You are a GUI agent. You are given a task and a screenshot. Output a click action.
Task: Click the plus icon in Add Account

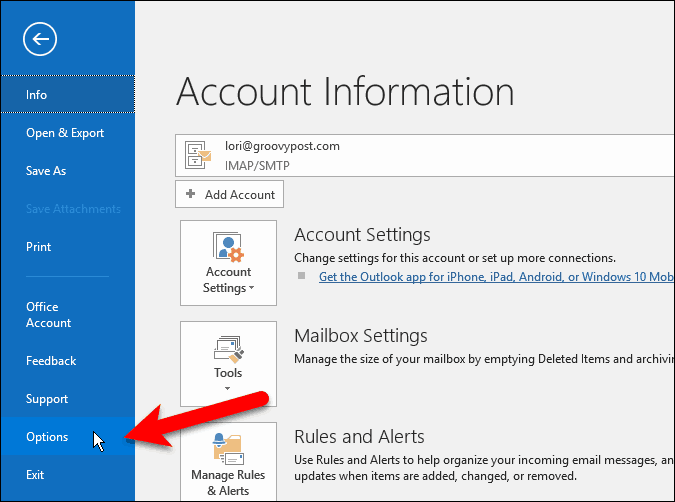[190, 194]
